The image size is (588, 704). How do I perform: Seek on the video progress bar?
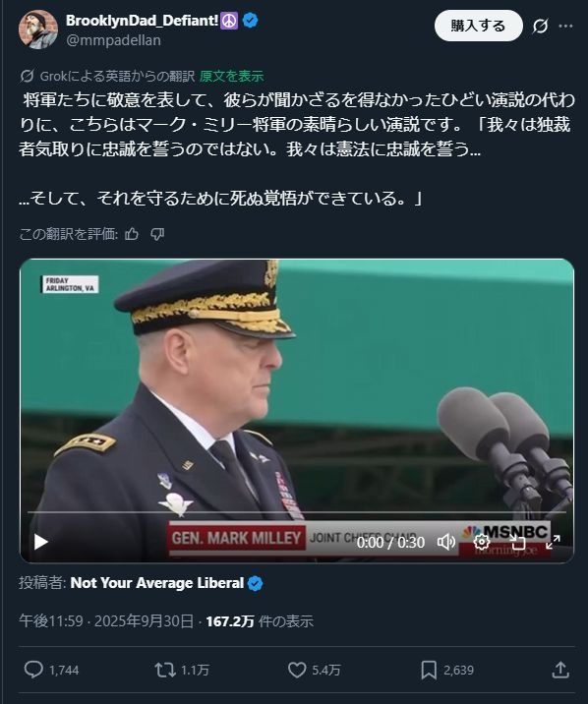pos(297,512)
